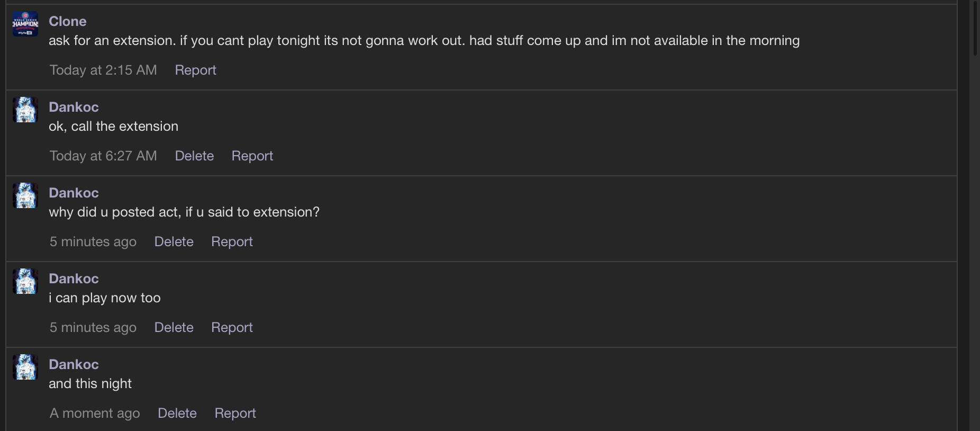The width and height of the screenshot is (980, 431).
Task: Delete the "and this night" comment
Action: (x=177, y=413)
